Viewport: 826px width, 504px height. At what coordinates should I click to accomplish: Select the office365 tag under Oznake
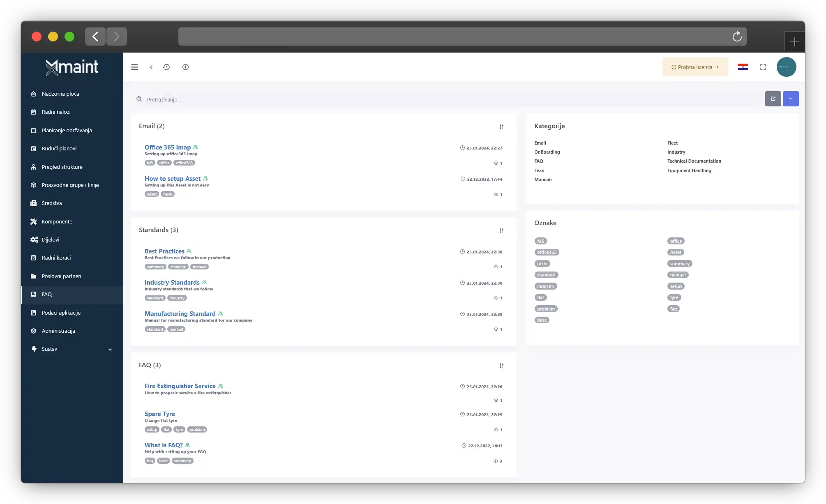547,252
